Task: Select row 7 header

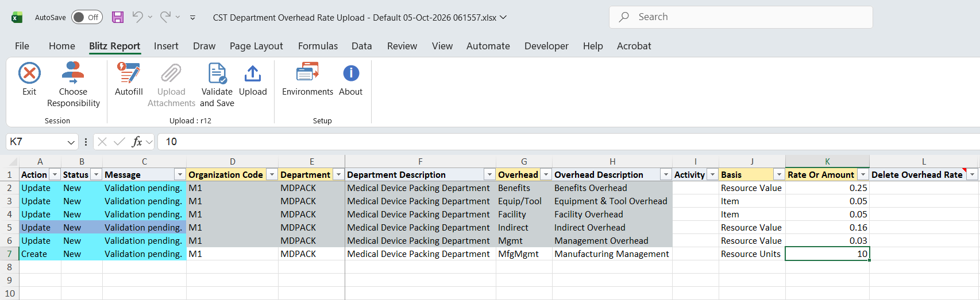Action: [10, 254]
